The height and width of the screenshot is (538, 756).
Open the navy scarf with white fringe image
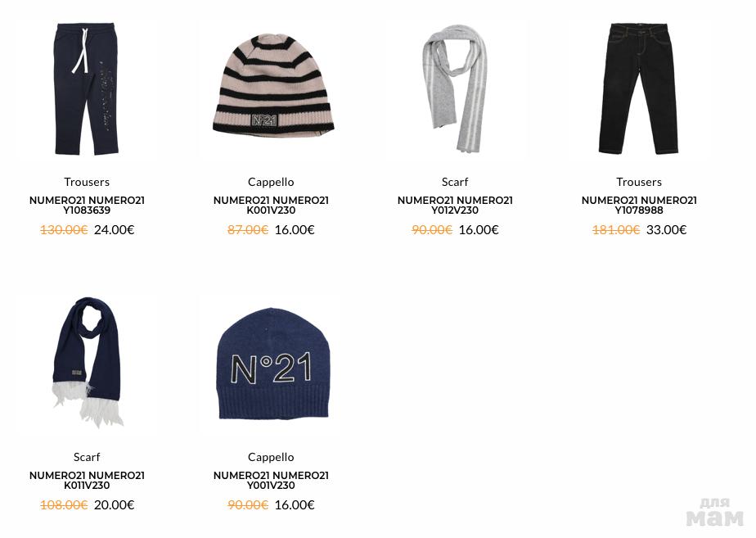pos(87,364)
